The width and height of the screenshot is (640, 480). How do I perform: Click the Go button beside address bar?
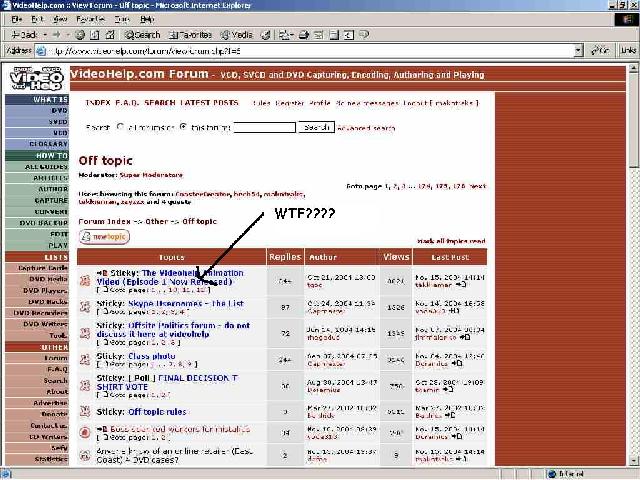(x=601, y=51)
